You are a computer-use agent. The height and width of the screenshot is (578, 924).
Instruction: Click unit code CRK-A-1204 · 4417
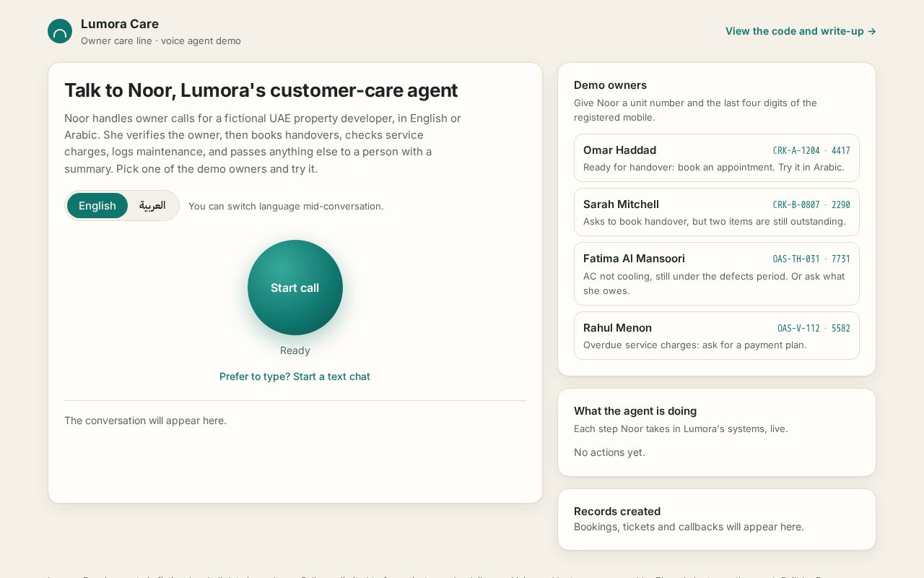[x=811, y=151]
